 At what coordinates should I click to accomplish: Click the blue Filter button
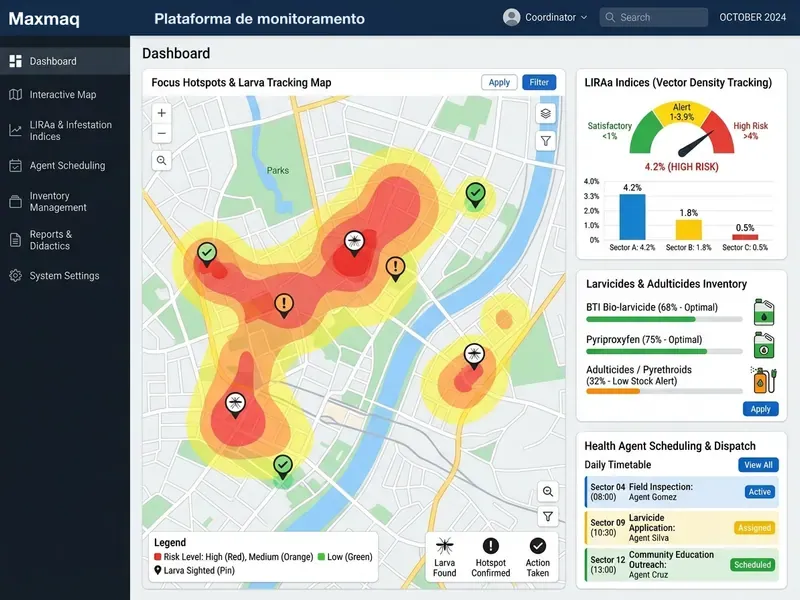pyautogui.click(x=539, y=82)
